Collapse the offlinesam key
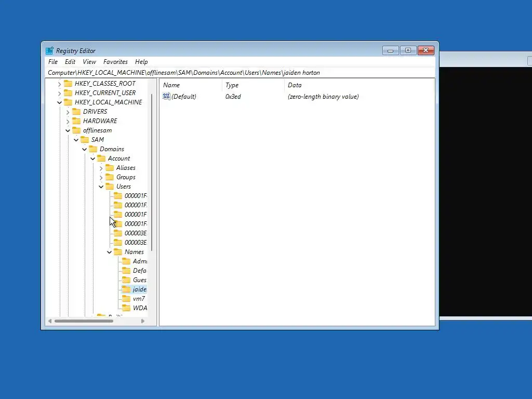The width and height of the screenshot is (532, 399). coord(68,130)
